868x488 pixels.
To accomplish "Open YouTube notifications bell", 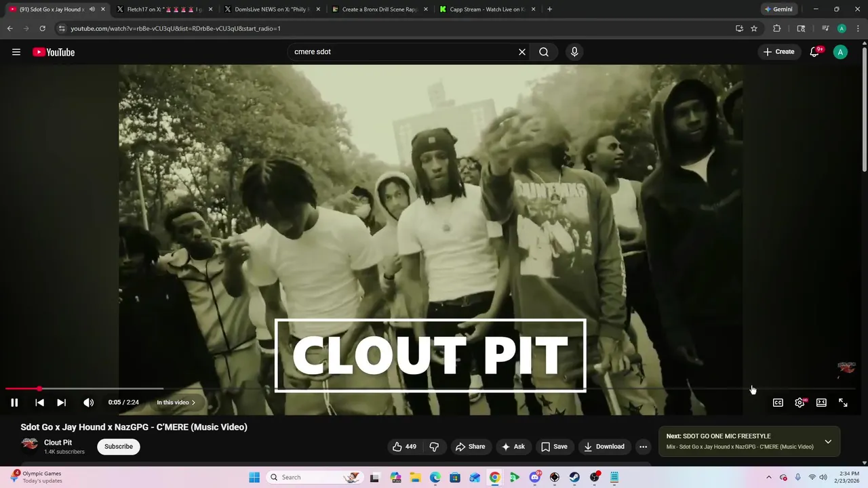I will point(815,52).
